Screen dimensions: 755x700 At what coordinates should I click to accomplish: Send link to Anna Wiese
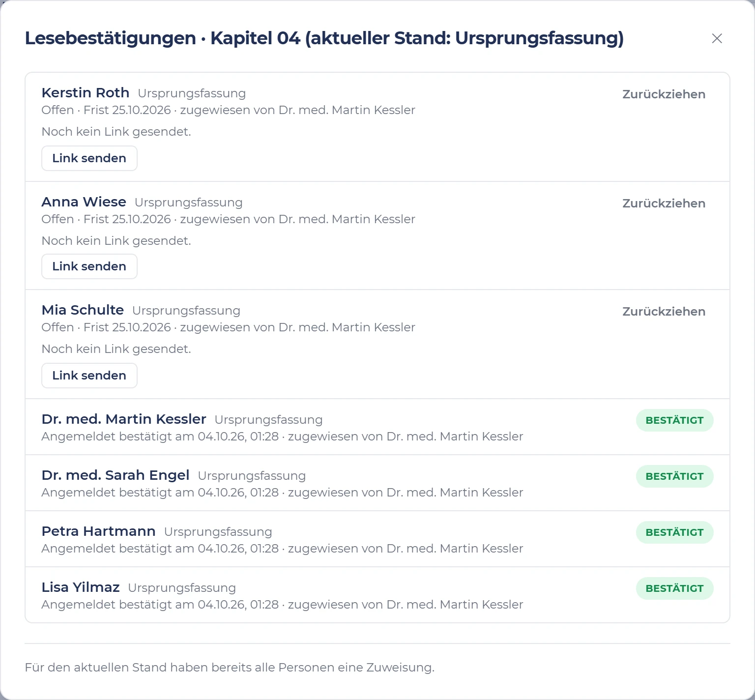point(89,266)
